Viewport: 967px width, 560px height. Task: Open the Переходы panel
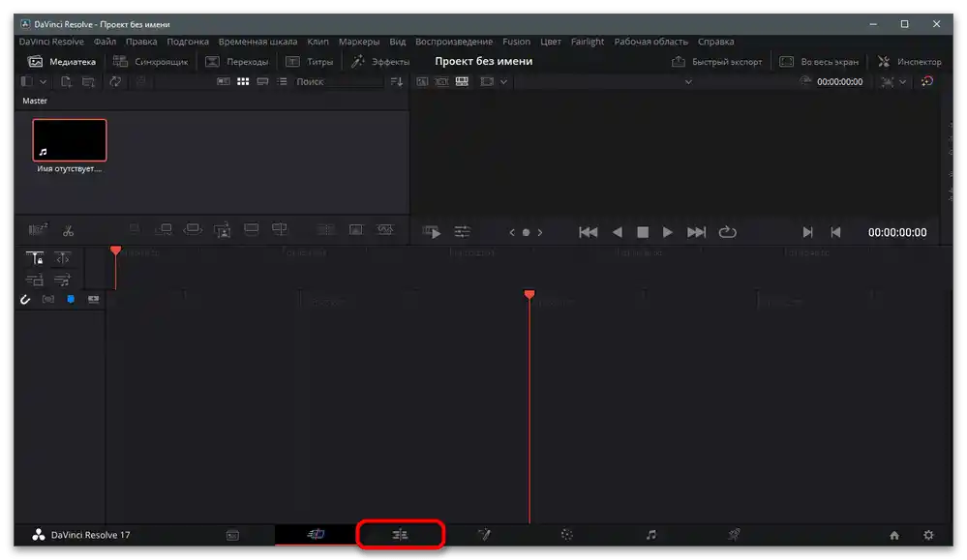(237, 62)
